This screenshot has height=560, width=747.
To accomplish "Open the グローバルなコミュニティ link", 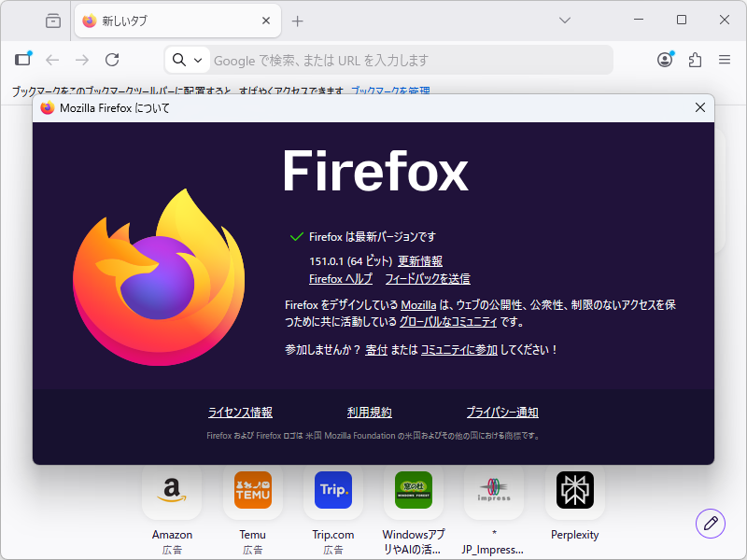I will coord(448,322).
